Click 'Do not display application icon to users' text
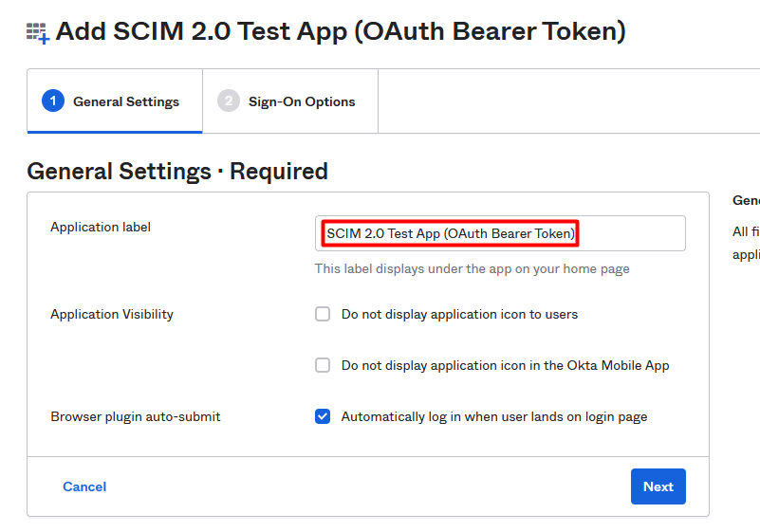Viewport: 760px width, 532px height. click(x=459, y=315)
